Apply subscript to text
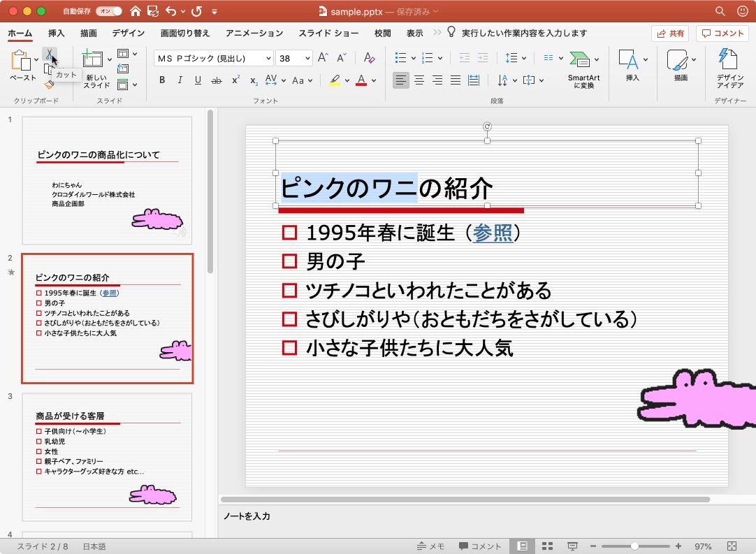756x554 pixels. pyautogui.click(x=254, y=80)
